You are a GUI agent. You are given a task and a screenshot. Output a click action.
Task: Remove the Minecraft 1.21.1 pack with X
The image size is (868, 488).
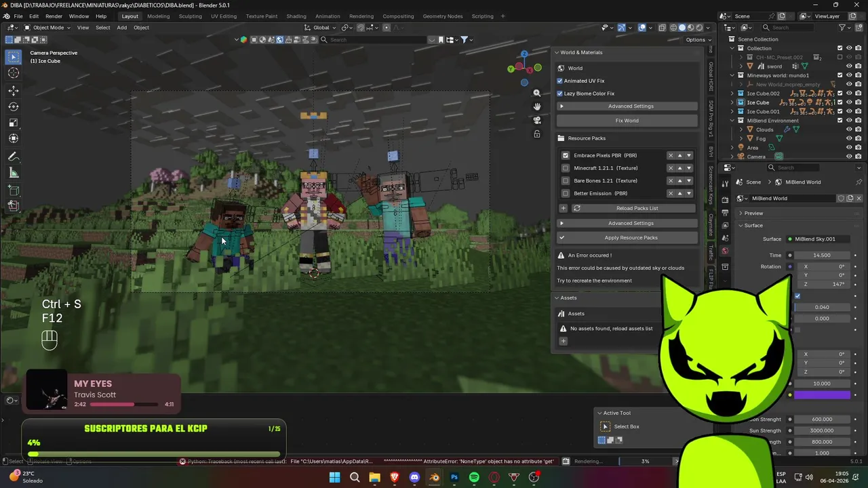pos(671,168)
